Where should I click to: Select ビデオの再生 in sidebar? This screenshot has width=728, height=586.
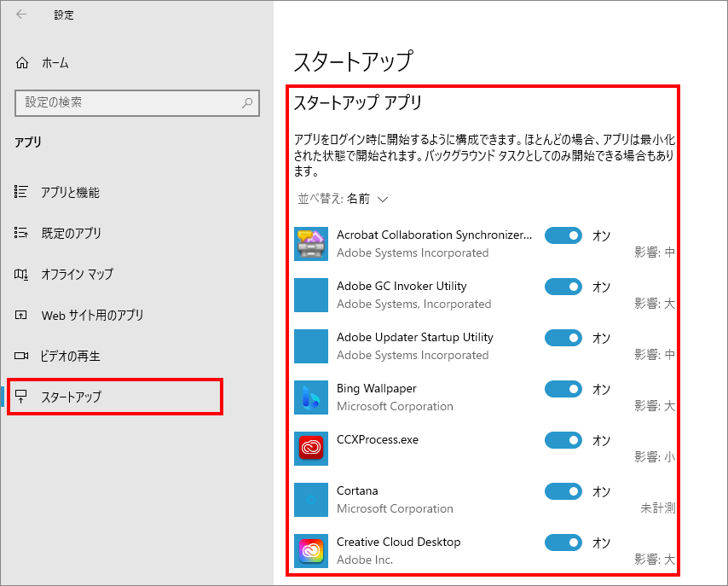(70, 356)
